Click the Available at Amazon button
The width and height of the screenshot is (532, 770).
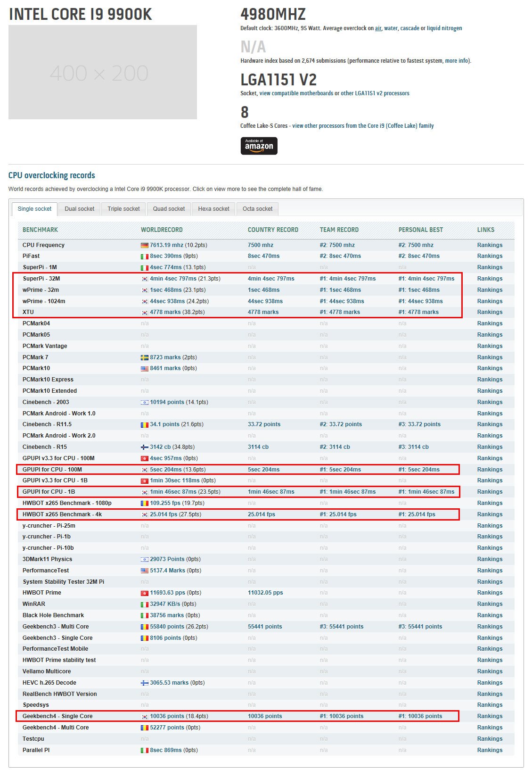pos(259,146)
